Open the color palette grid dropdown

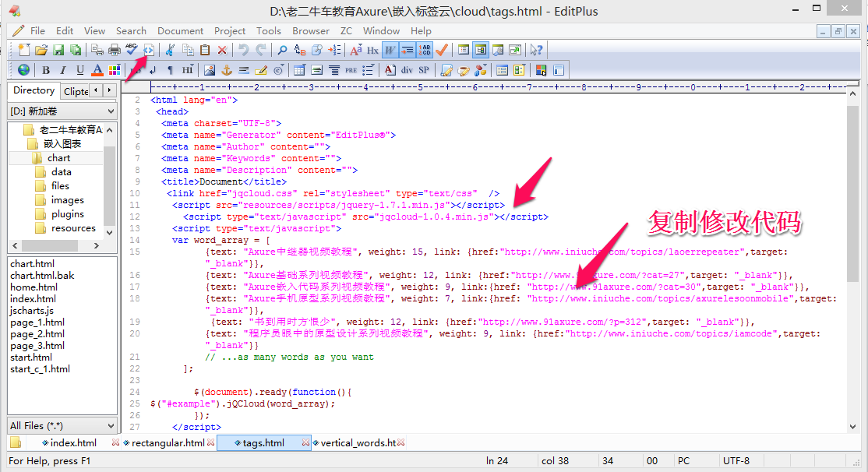[115, 70]
